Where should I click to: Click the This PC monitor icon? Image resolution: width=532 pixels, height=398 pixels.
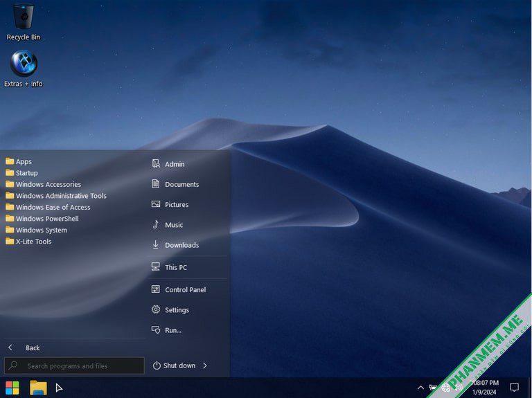tap(156, 266)
